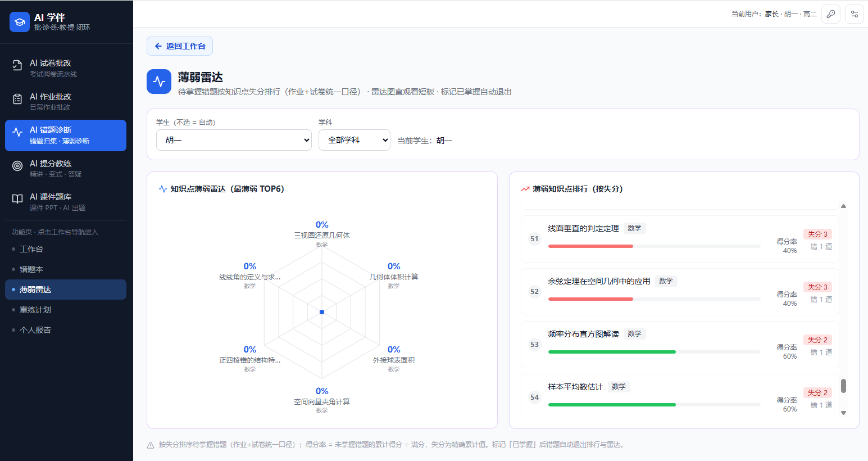Click 正四棱锥的结构特... radar axis label
868x461 pixels.
(250, 360)
